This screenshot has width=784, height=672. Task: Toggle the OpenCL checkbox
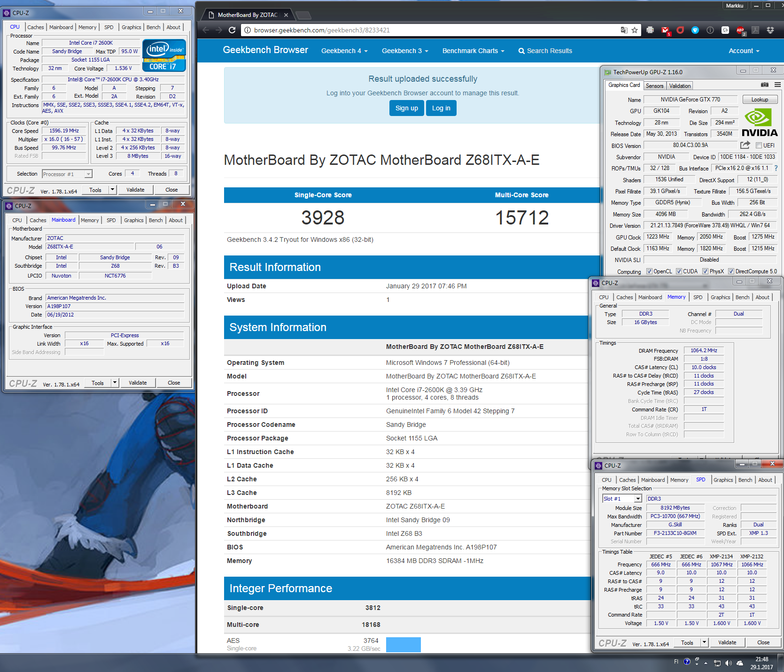click(x=649, y=271)
